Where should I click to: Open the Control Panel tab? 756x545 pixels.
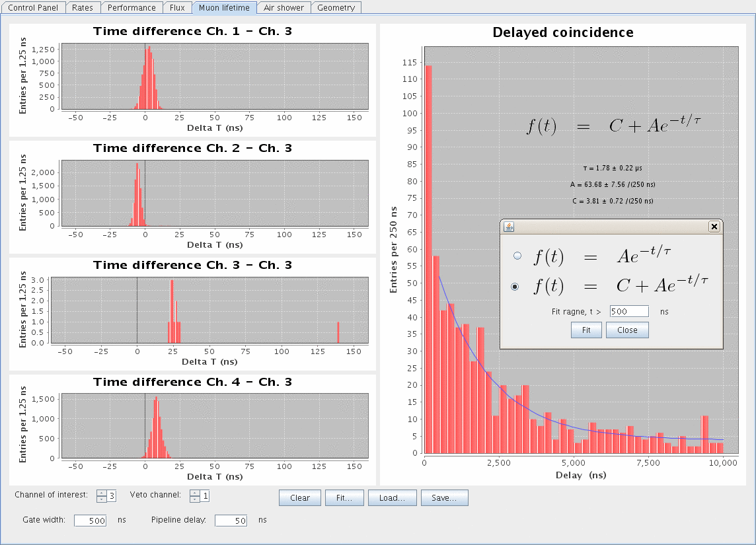click(34, 8)
